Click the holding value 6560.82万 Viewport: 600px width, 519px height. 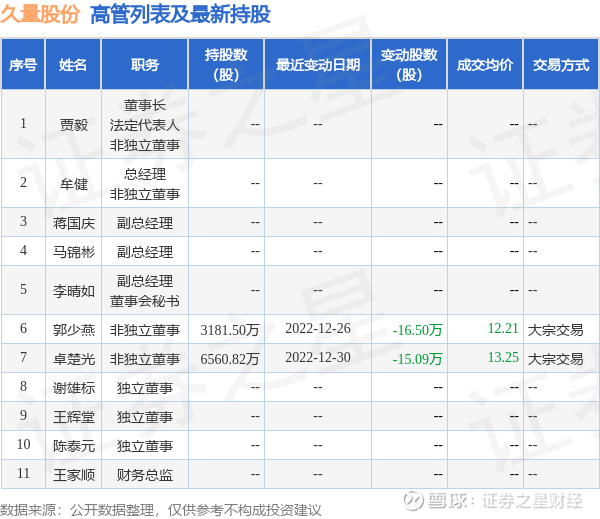230,359
